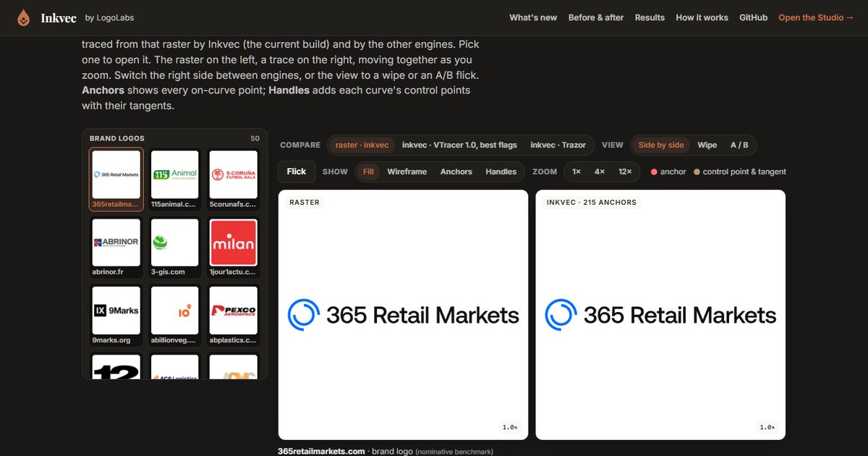
Task: Select the A / B view mode
Action: (x=739, y=145)
